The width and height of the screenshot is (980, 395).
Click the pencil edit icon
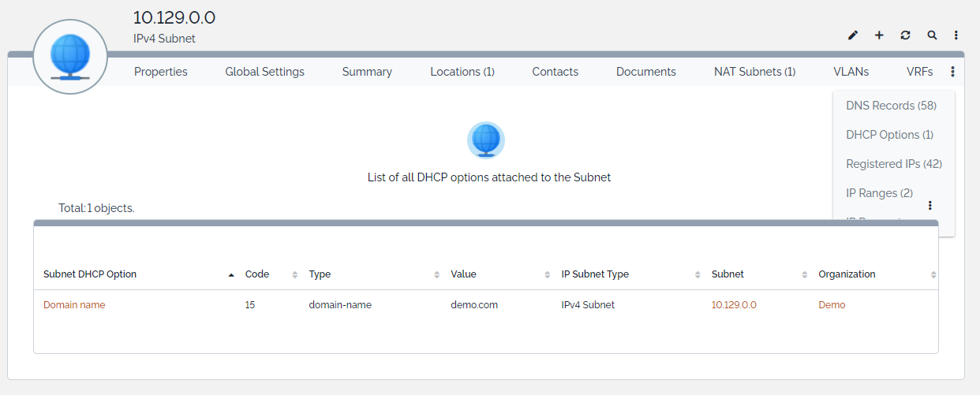pyautogui.click(x=852, y=35)
